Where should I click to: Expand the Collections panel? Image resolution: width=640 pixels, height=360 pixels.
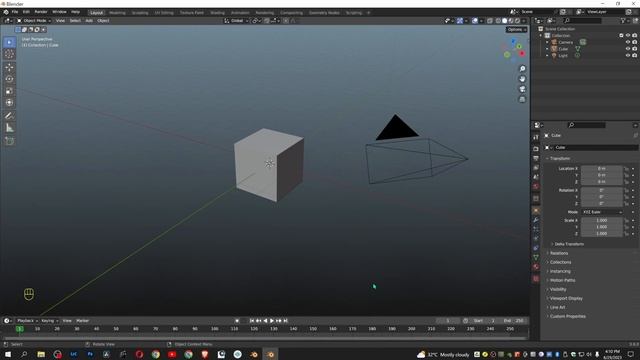560,262
